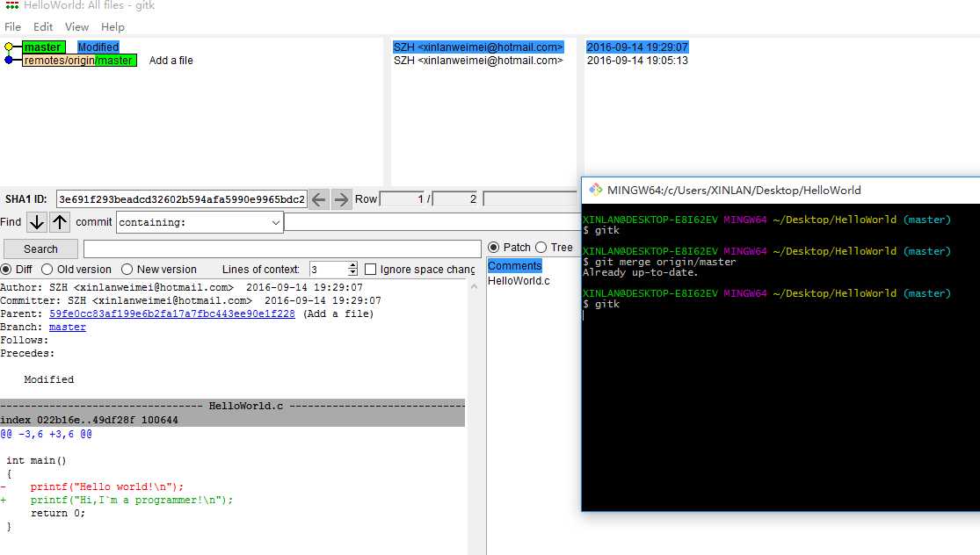This screenshot has width=980, height=555.
Task: Click the blue commit dot for origin/master
Action: (9, 60)
